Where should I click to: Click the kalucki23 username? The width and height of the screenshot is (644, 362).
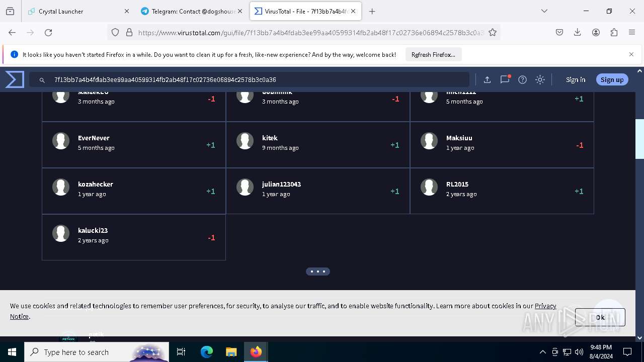point(93,230)
